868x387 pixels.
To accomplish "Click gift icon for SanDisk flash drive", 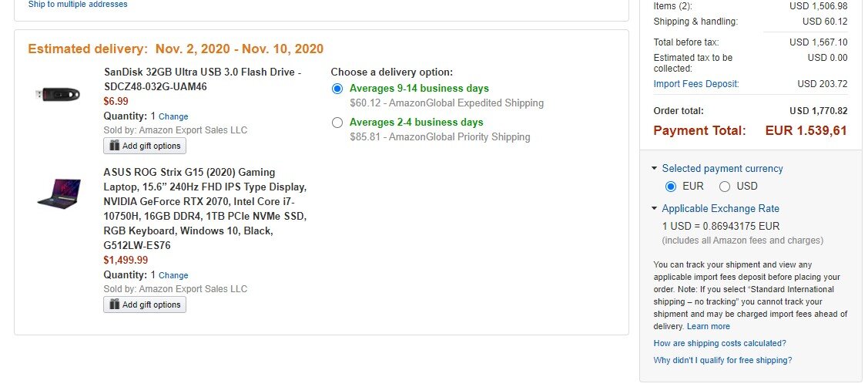I will 115,146.
